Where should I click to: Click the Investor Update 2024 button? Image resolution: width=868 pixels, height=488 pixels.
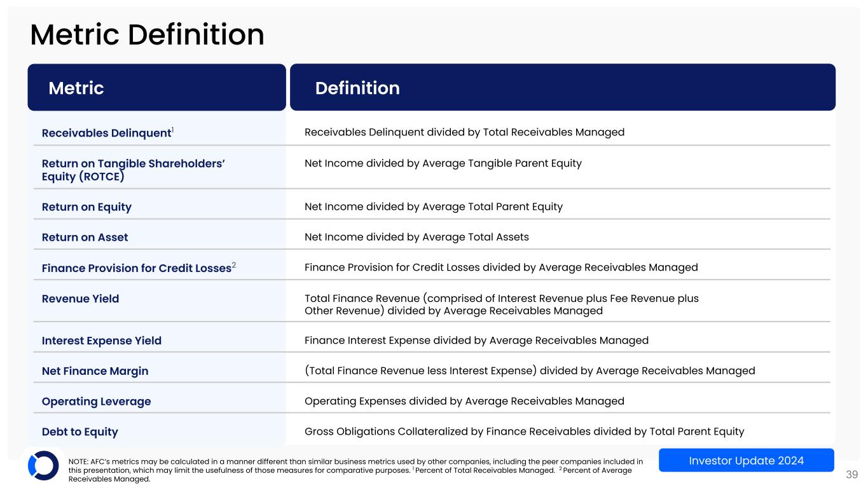click(x=746, y=460)
